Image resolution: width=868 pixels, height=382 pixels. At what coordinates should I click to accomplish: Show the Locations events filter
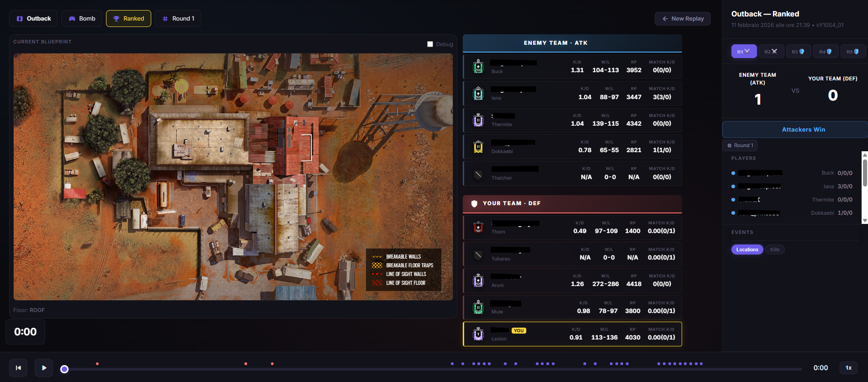pyautogui.click(x=747, y=249)
